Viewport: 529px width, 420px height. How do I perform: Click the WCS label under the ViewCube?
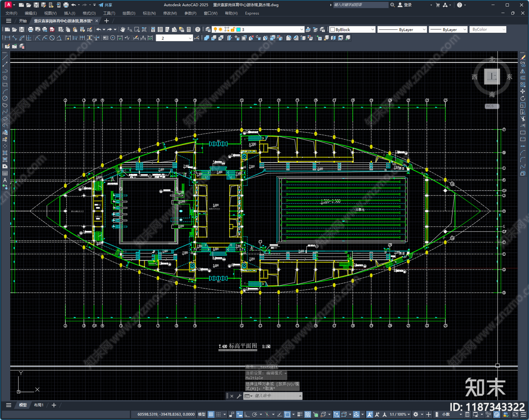pos(492,106)
